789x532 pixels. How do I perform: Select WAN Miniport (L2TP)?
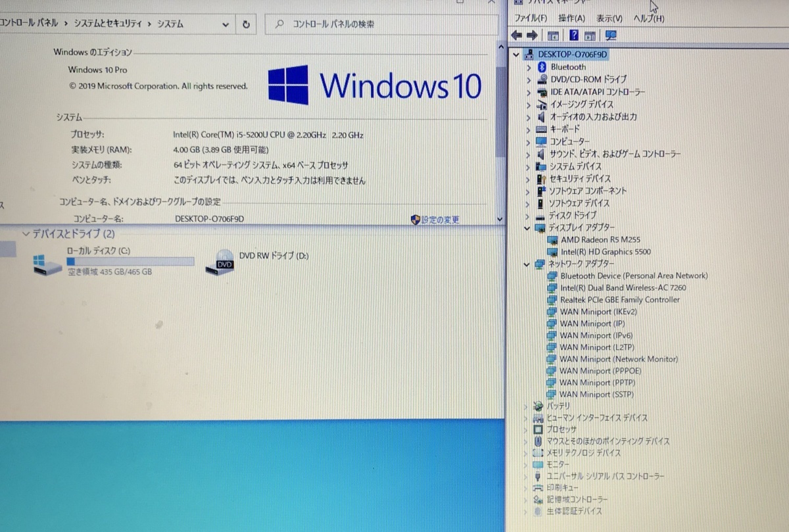597,347
